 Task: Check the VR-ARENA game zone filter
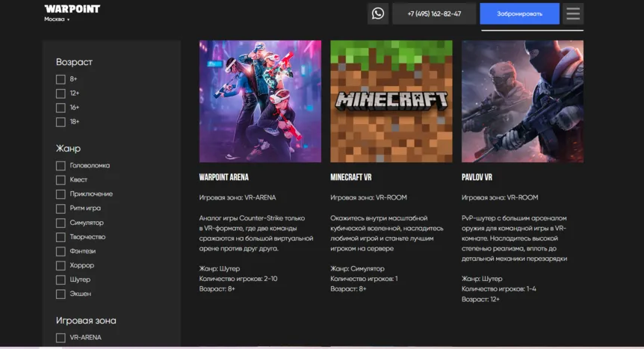tap(61, 338)
